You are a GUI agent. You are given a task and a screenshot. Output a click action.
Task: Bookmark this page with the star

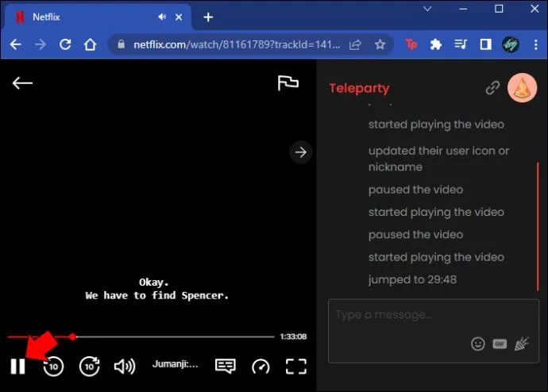(x=380, y=44)
